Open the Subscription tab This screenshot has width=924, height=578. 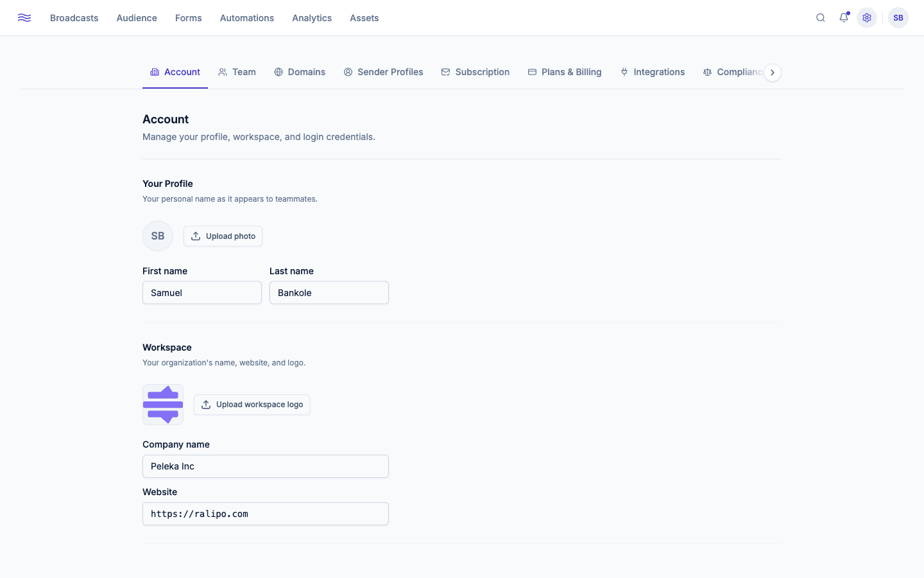[475, 72]
